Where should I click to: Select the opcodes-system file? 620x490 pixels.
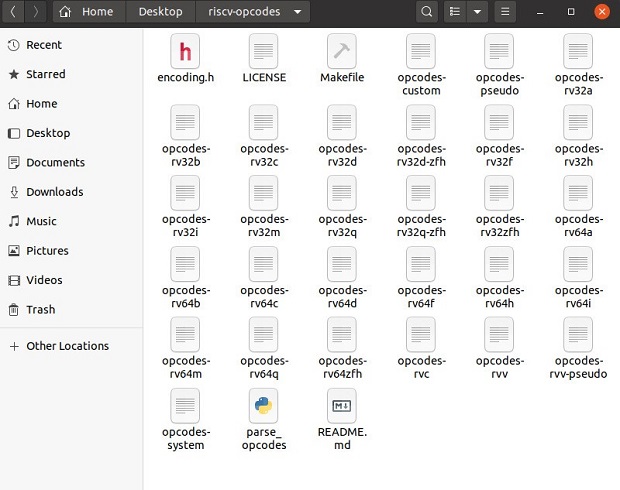(185, 406)
